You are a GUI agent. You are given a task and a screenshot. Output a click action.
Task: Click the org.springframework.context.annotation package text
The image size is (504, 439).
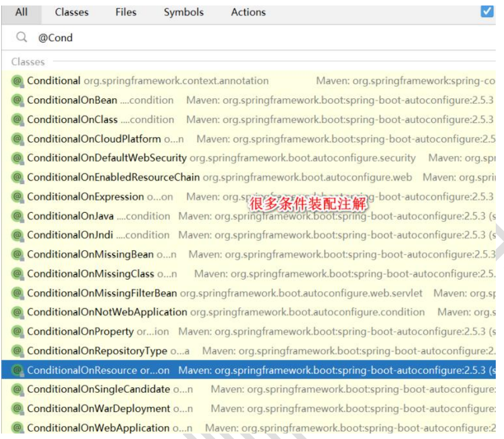176,81
